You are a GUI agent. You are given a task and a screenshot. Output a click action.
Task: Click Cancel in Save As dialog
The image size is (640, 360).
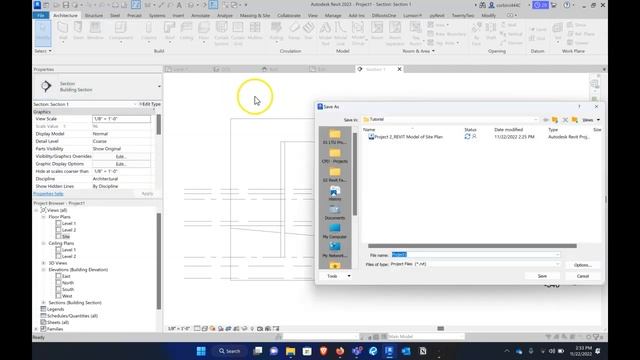point(582,276)
